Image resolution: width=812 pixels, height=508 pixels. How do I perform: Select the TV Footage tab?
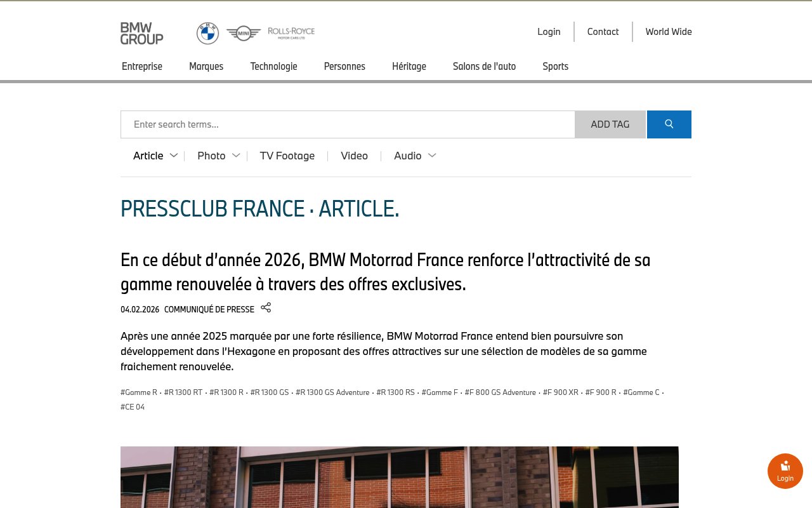click(x=287, y=156)
